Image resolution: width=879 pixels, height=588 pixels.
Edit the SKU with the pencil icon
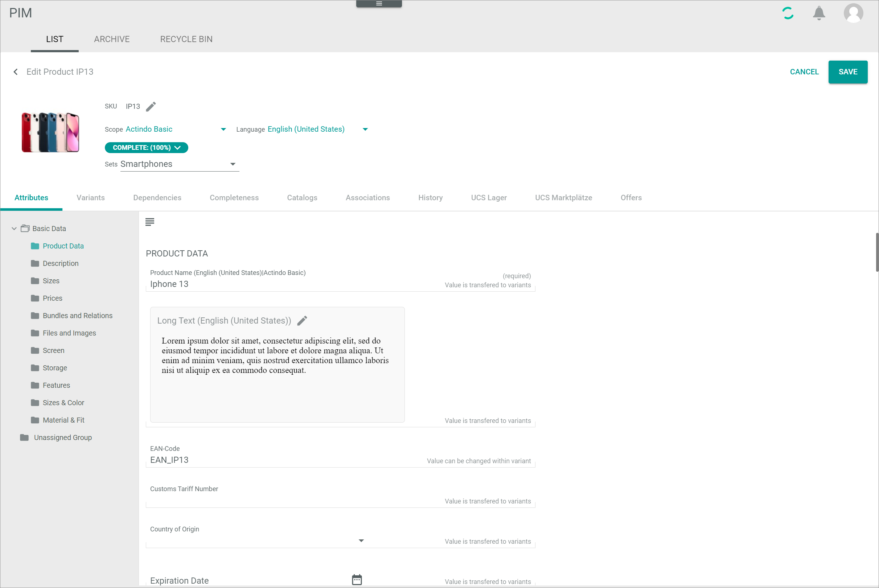[151, 107]
